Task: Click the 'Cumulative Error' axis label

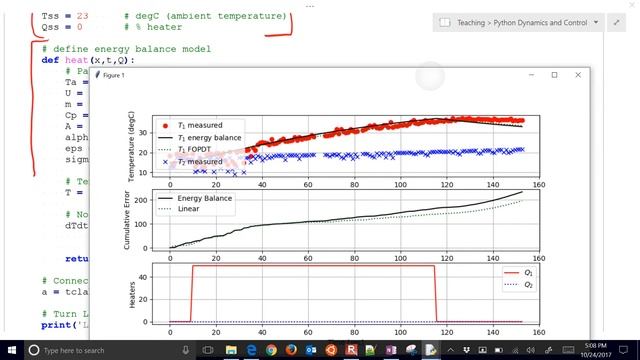Action: click(x=127, y=220)
